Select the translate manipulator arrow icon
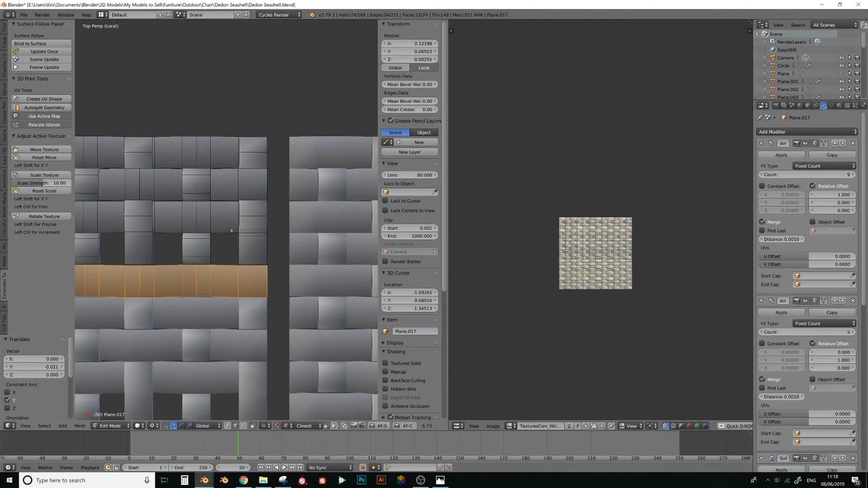 [x=173, y=426]
